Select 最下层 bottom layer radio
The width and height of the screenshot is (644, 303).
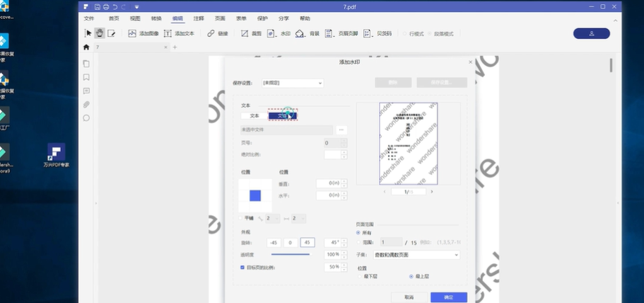(x=361, y=277)
